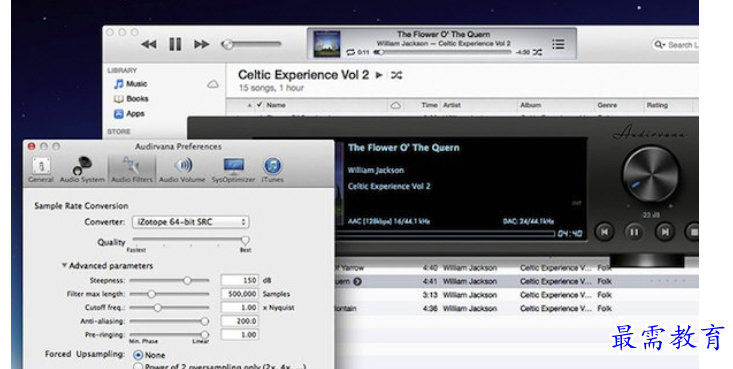Click the album artwork thumbnail in iTunes
The image size is (733, 369).
pyautogui.click(x=327, y=44)
